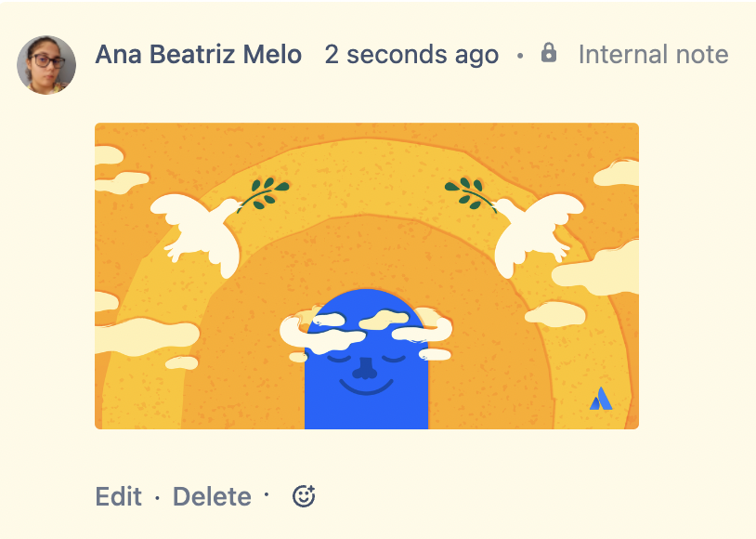Open the Edit link below the note
Image resolution: width=756 pixels, height=539 pixels.
click(118, 496)
